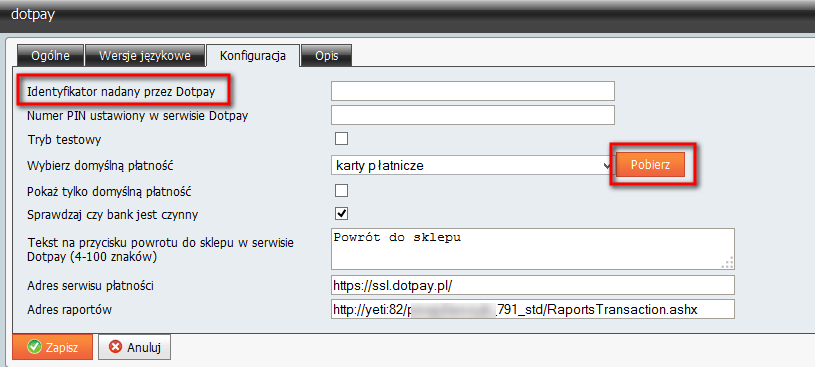Cancel with the Anuluj button
Viewport: 815px width, 367px height.
(134, 348)
